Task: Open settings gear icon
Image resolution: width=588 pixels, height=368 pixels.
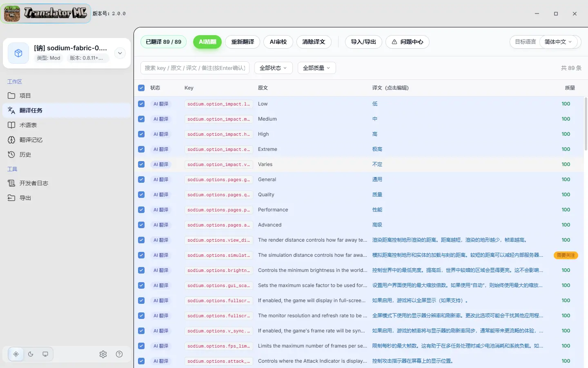Action: coord(103,354)
